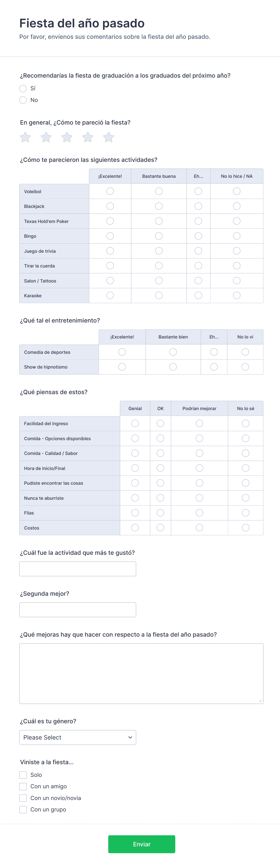Check the Solo checkbox
280x868 pixels.
coord(23,775)
